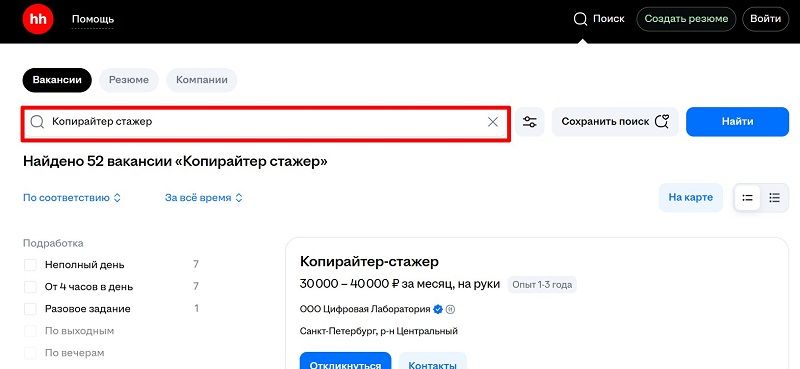Switch to the Резюме tab

pos(129,80)
